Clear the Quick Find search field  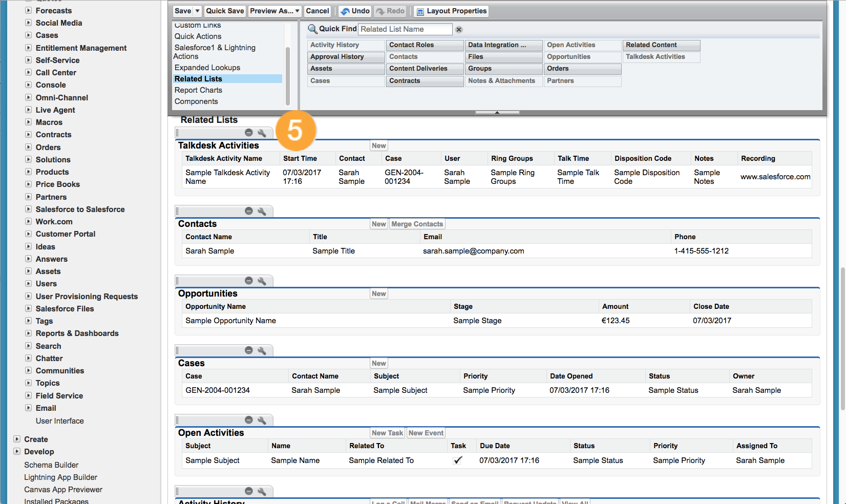pos(459,30)
